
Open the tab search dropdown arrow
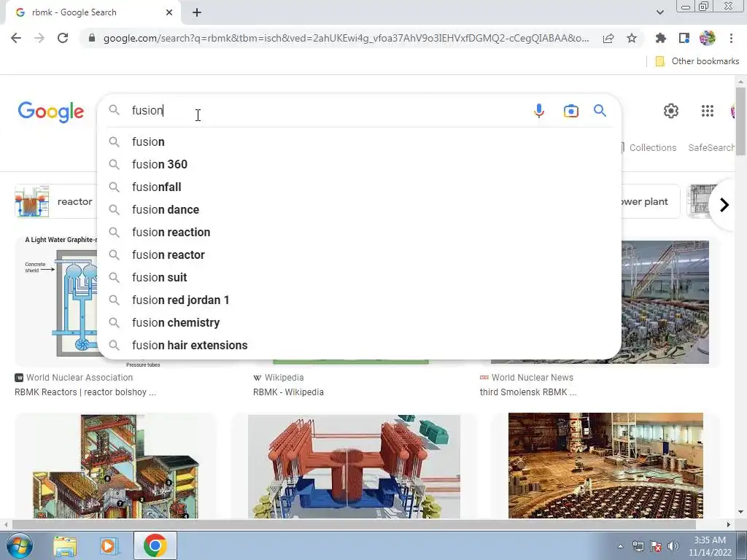[659, 12]
